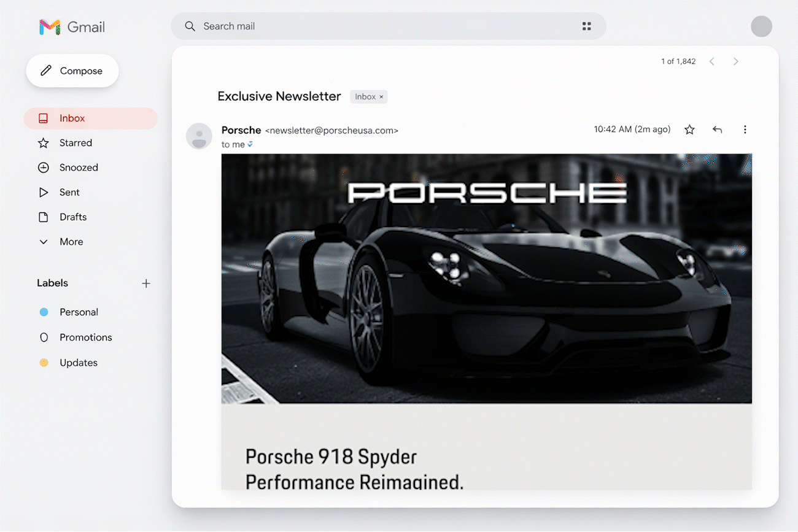Click the yellow Updates label dot
The width and height of the screenshot is (798, 532).
pyautogui.click(x=44, y=363)
